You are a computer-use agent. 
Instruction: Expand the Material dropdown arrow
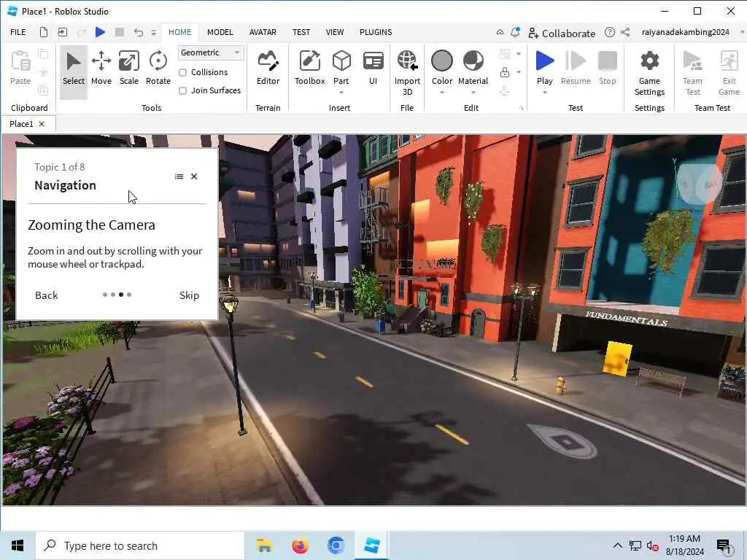(x=473, y=93)
